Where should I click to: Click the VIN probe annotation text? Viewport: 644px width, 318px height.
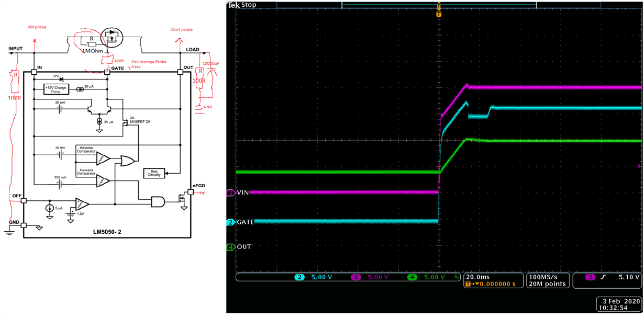[x=37, y=27]
